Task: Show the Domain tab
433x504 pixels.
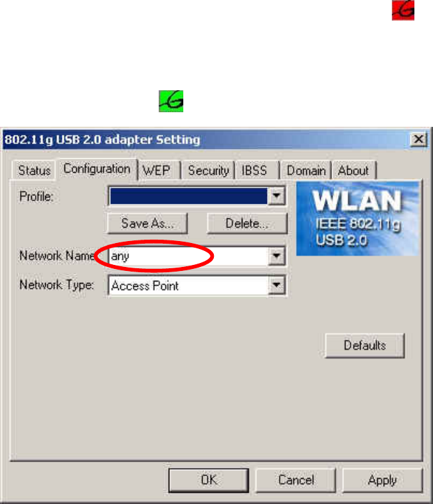Action: (306, 171)
